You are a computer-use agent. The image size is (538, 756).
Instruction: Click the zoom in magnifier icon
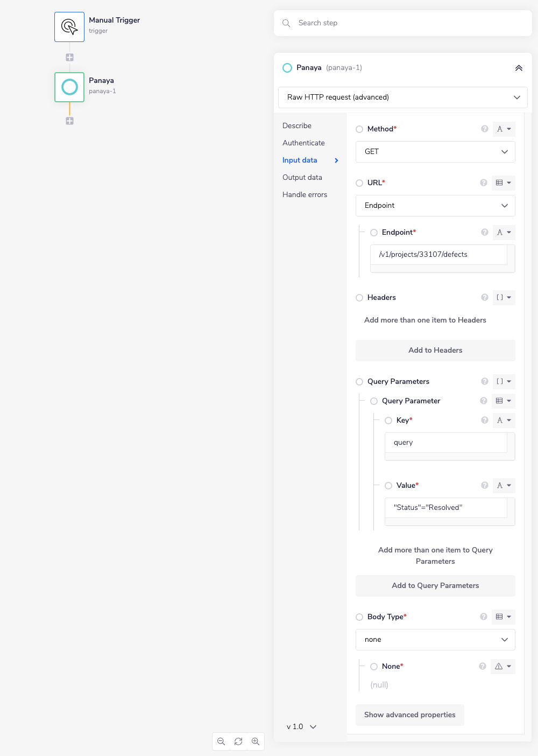coord(256,741)
